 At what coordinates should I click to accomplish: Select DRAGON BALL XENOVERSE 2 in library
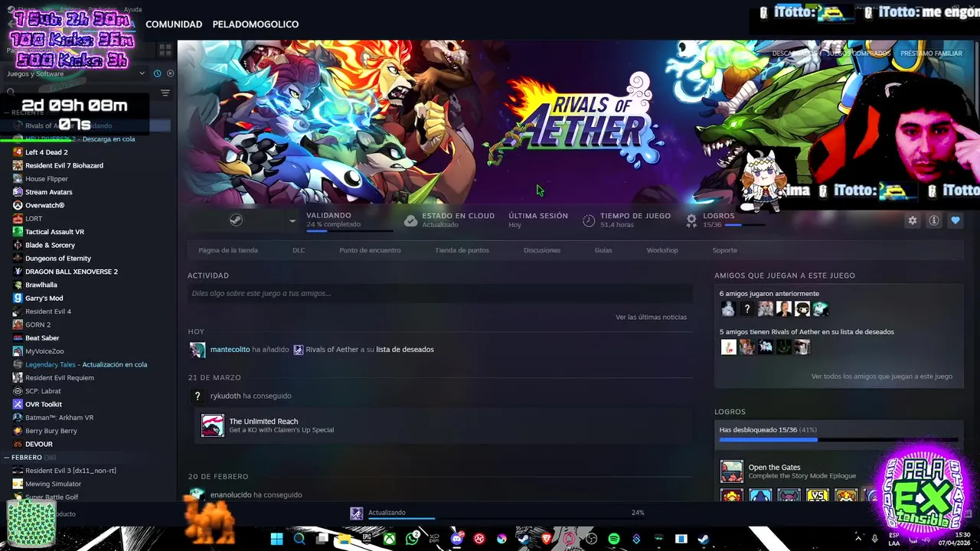click(x=71, y=272)
